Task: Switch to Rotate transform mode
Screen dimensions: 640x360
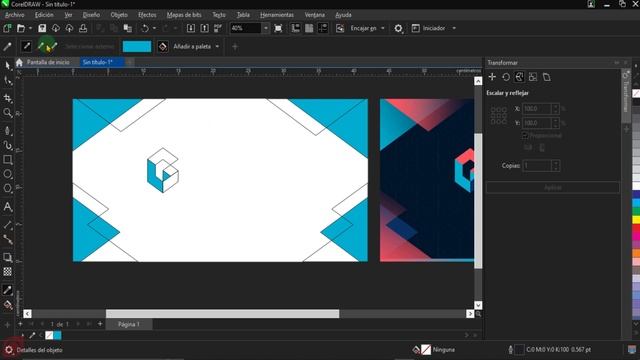Action: tap(506, 77)
